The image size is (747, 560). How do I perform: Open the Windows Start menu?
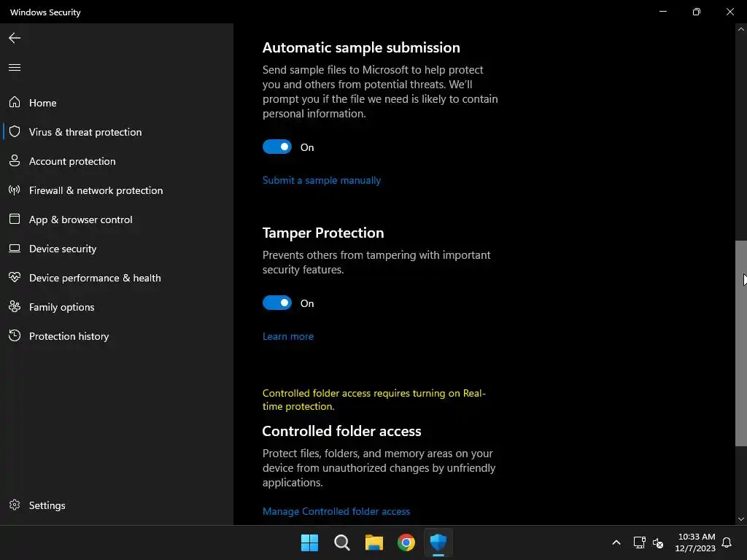click(x=309, y=542)
